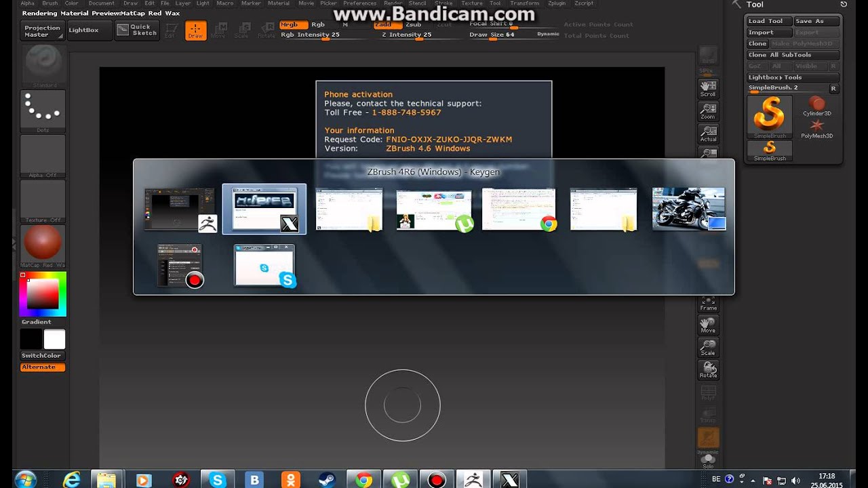The height and width of the screenshot is (488, 868).
Task: Open the Brush menu
Action: 50,3
